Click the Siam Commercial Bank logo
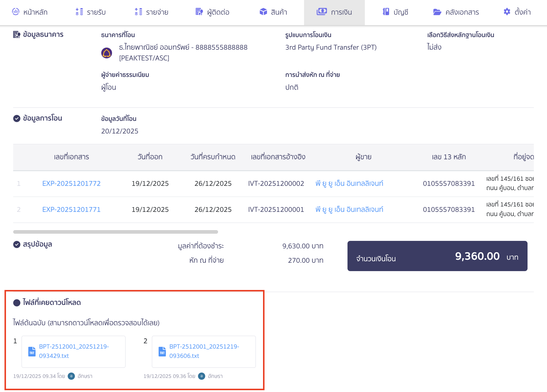This screenshot has height=392, width=547. pos(107,53)
